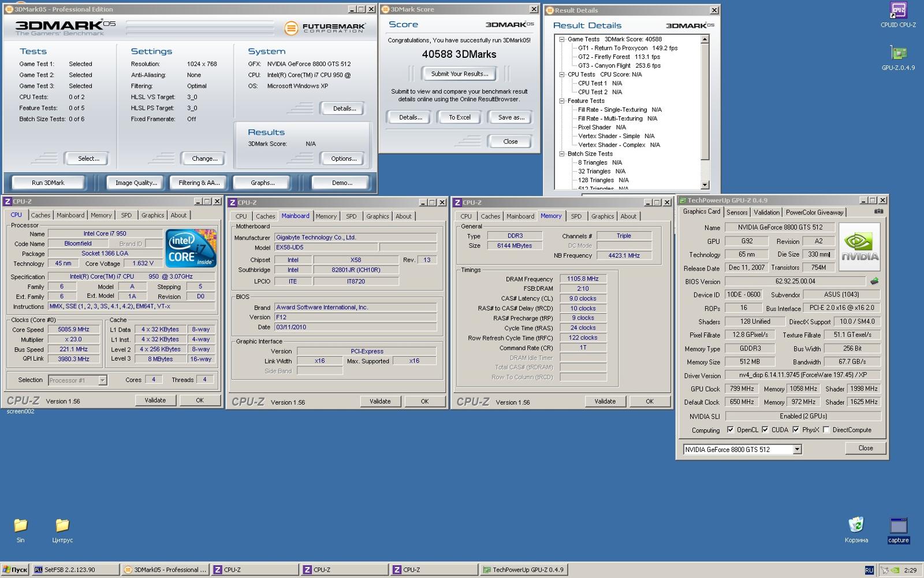Click the RU language indicator in tray
Screen dimensions: 924x578
click(x=869, y=570)
